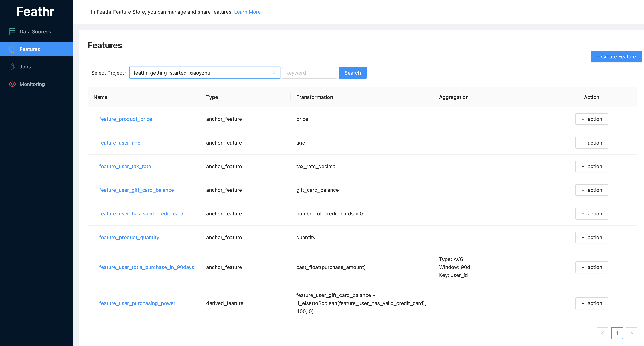Click the tax_rate_decimal transformation cell

point(316,167)
